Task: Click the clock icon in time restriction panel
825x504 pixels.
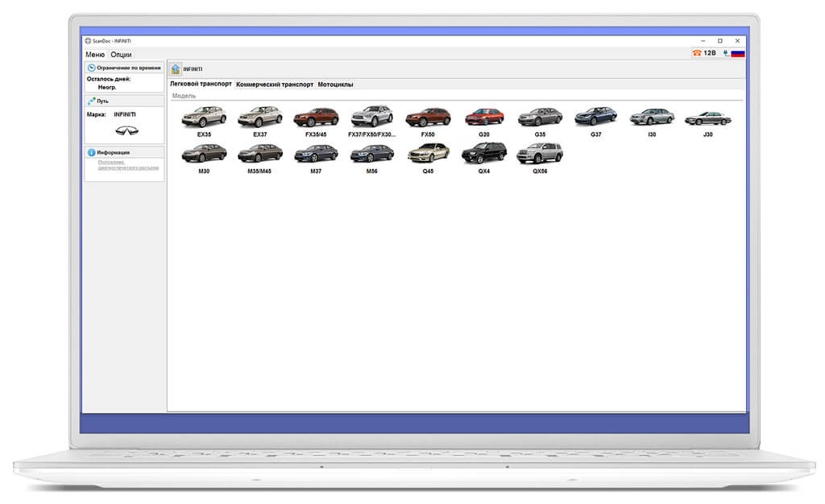Action: tap(91, 68)
